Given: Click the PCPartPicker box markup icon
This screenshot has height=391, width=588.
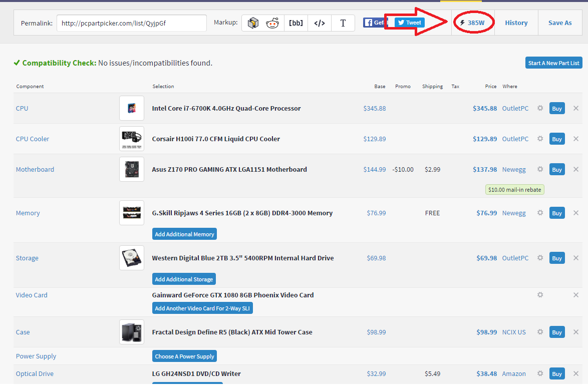Looking at the screenshot, I should click(x=253, y=23).
